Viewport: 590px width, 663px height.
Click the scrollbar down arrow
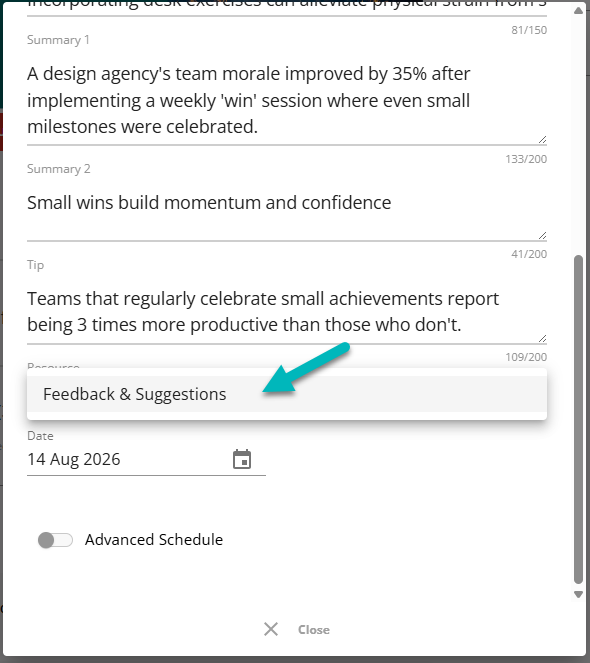[x=579, y=595]
